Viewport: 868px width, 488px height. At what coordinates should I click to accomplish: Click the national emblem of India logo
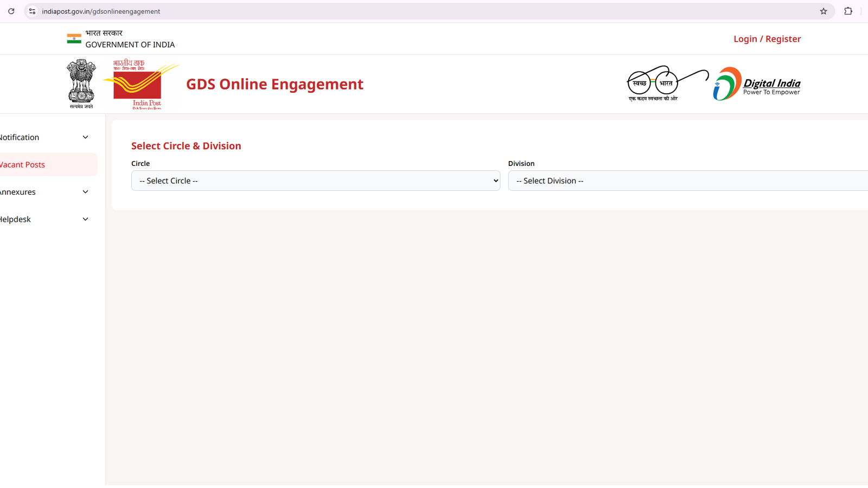point(81,84)
